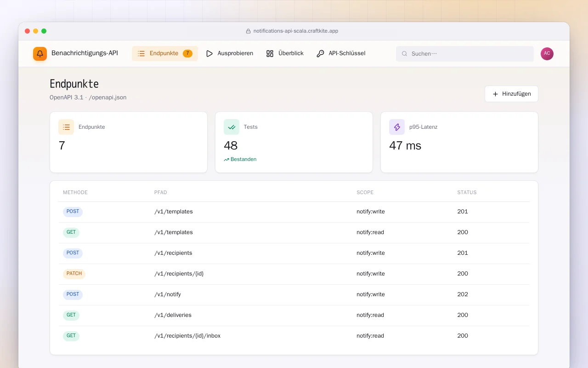Click the Bestanden trend label
Viewport: 588px width, 368px height.
tap(240, 159)
